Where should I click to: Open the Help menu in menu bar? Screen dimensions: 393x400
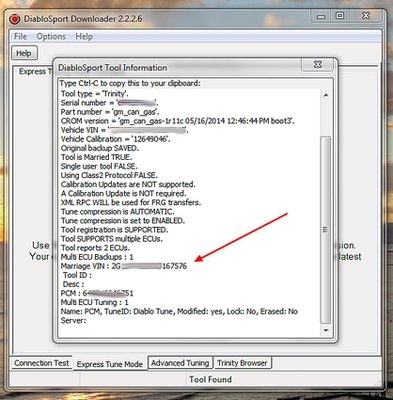tap(84, 36)
